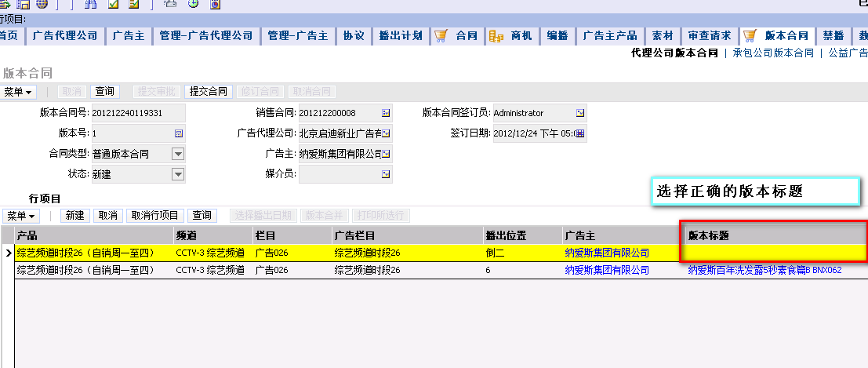Open 纳爱斯百年洗发露5秒素食篇B version title link

pos(764,271)
